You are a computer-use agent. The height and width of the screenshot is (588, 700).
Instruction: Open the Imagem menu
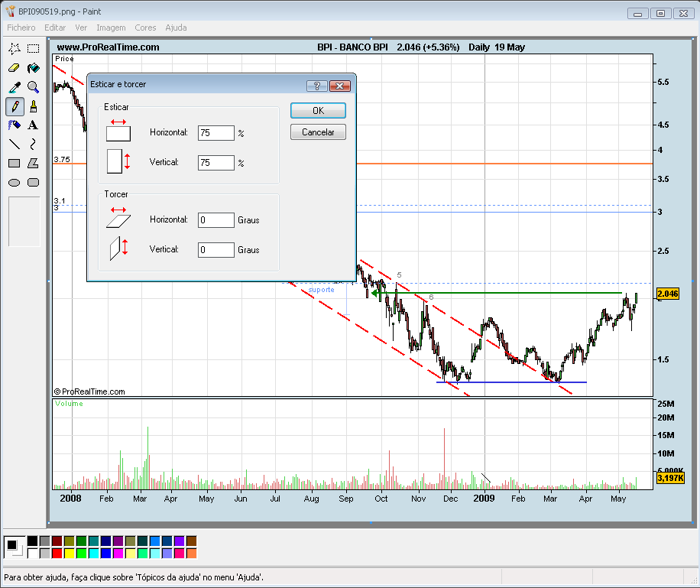(x=111, y=28)
